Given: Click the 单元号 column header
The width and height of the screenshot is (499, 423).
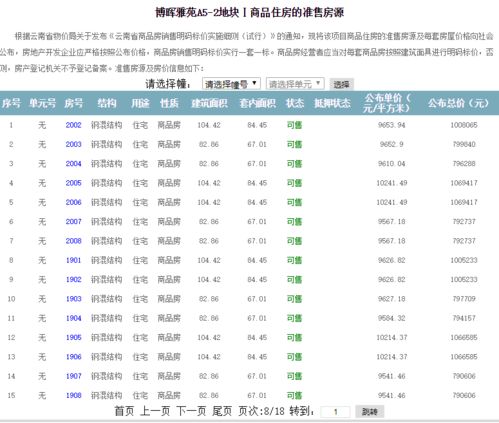Looking at the screenshot, I should tap(42, 103).
